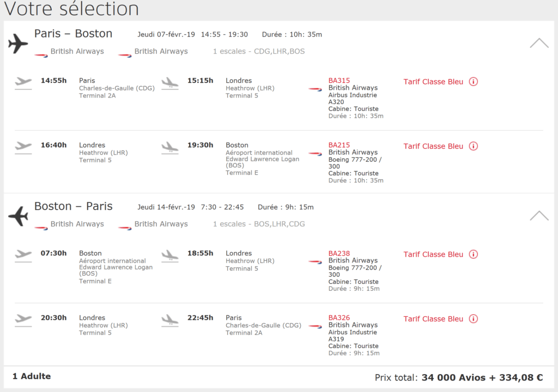Click info icon next to BA326 Tarif Classe Bleu
Viewport: 558px width, 392px height.
coord(473,318)
